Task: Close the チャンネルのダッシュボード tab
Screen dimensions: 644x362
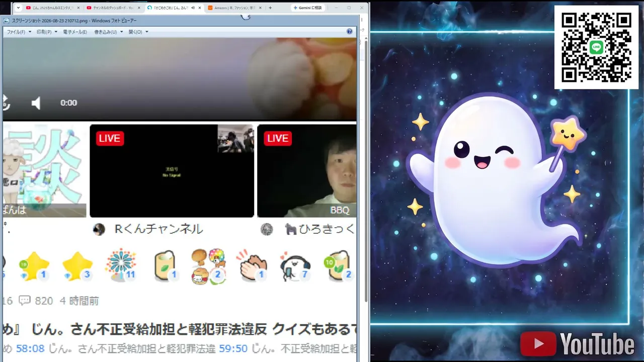Action: tap(138, 8)
